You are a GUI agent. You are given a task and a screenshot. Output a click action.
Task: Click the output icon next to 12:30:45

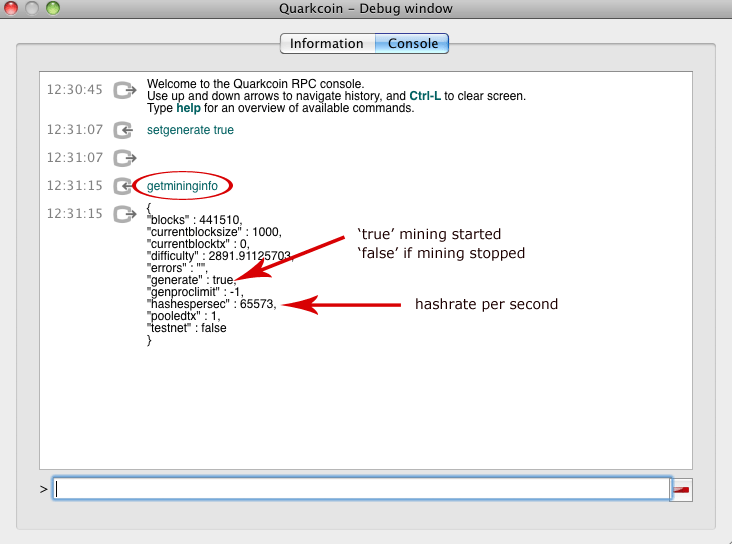pyautogui.click(x=125, y=90)
